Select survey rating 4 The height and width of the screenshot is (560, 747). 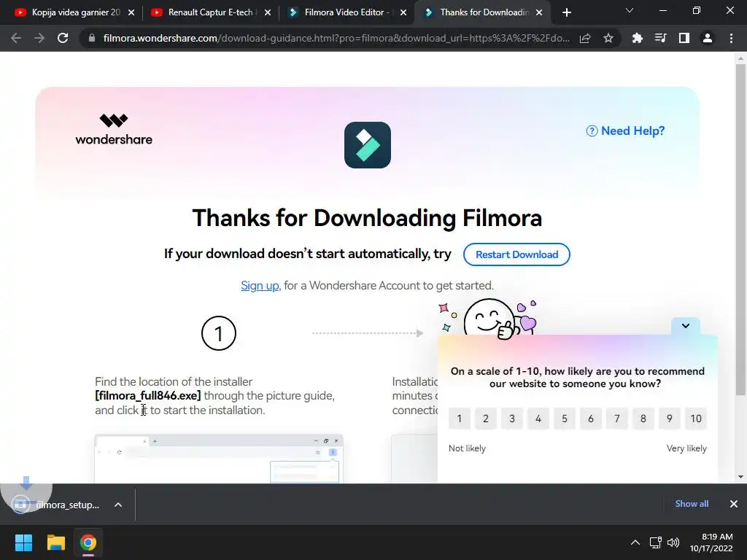[538, 419]
